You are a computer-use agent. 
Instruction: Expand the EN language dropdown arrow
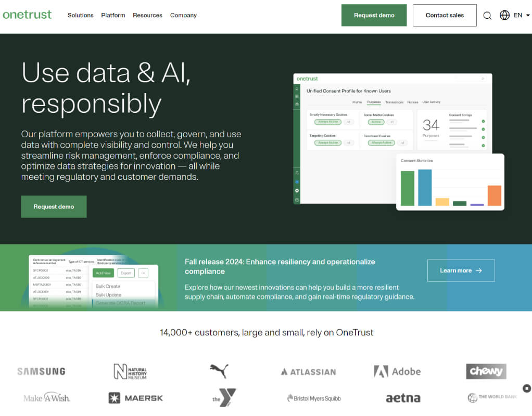[x=528, y=15]
